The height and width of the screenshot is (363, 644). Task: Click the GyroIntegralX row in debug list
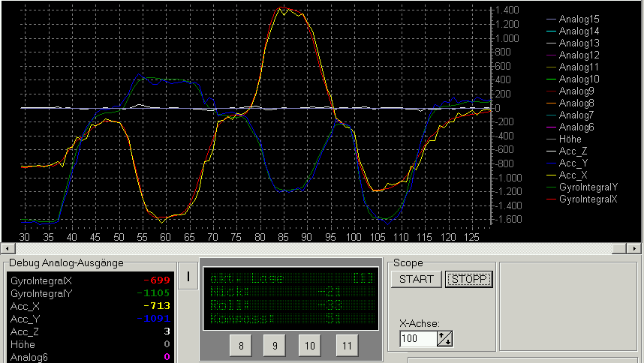coord(90,280)
